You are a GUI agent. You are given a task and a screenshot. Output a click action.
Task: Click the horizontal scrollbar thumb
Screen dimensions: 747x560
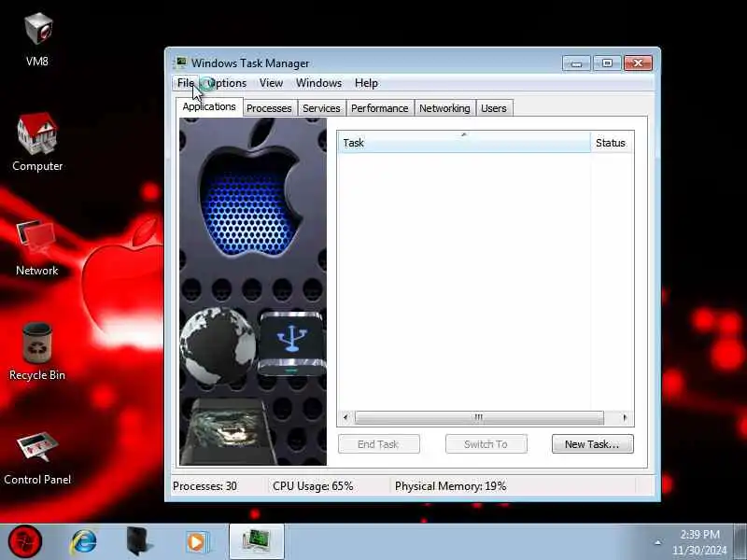tap(479, 417)
